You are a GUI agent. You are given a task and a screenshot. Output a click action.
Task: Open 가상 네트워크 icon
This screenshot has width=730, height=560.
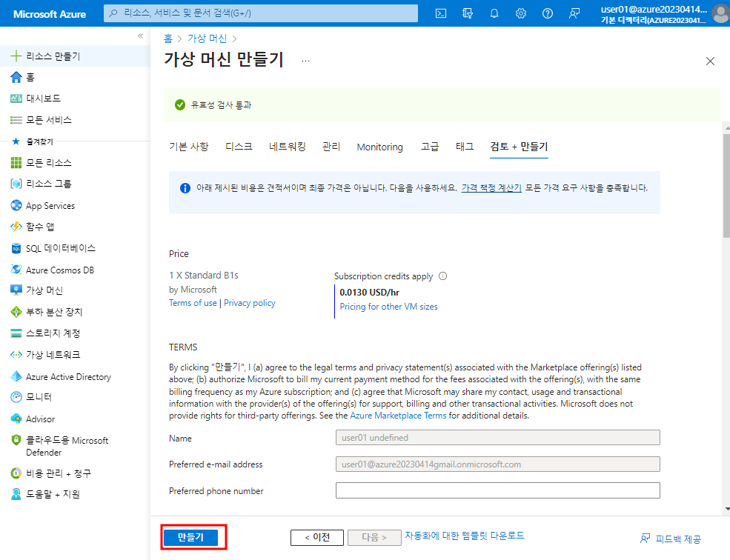click(x=16, y=355)
